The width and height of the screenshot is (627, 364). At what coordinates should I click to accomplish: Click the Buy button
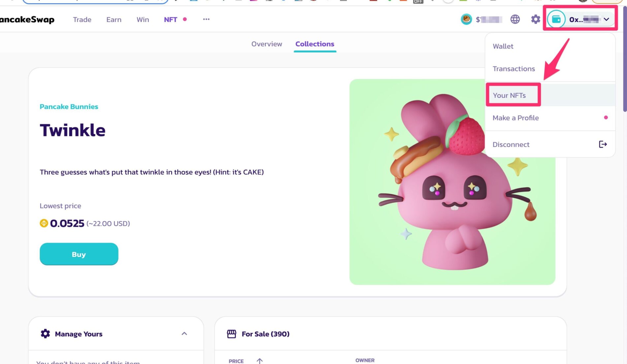pyautogui.click(x=79, y=254)
